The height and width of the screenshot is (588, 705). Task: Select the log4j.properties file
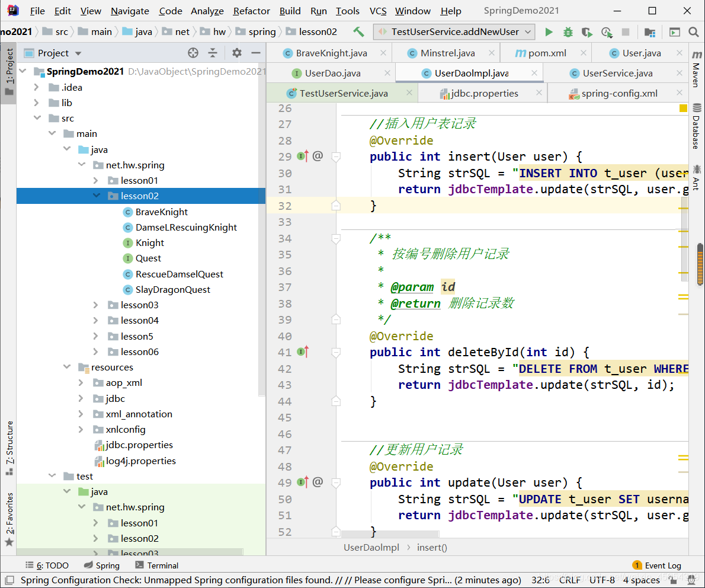point(140,461)
